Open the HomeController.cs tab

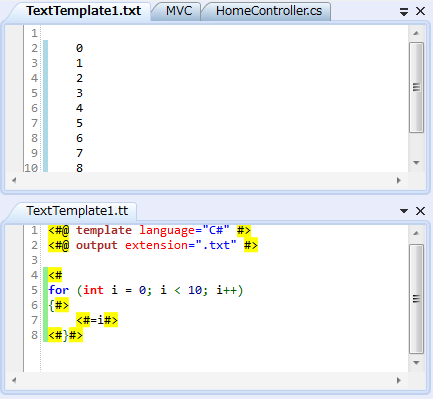tap(269, 11)
